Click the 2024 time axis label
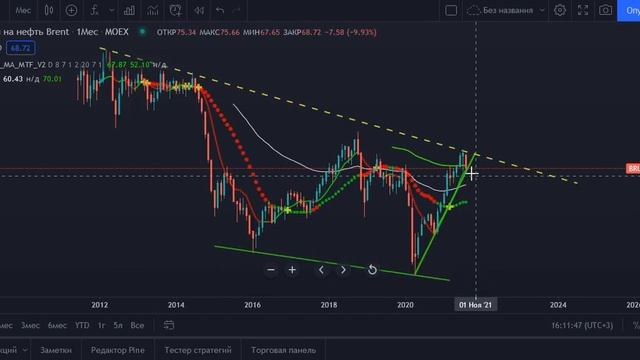This screenshot has height=360, width=640. [558, 305]
